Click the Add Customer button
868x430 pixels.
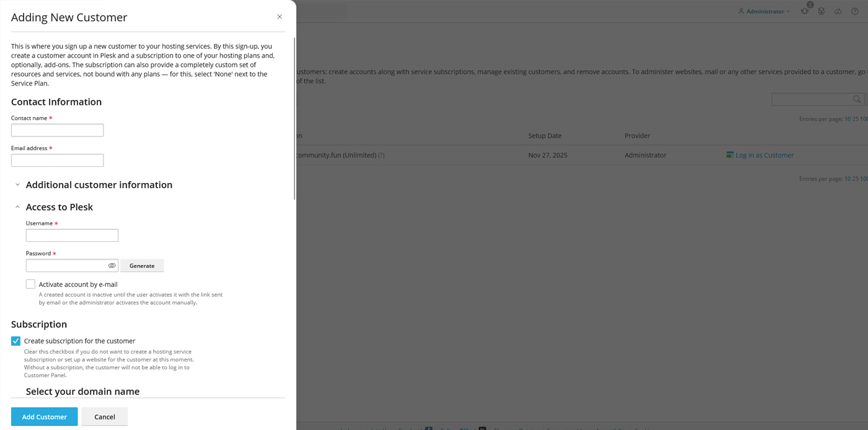44,416
